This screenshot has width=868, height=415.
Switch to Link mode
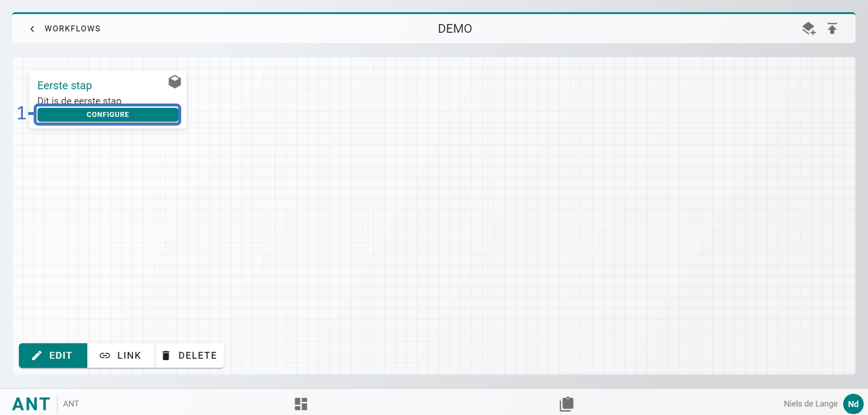tap(121, 355)
